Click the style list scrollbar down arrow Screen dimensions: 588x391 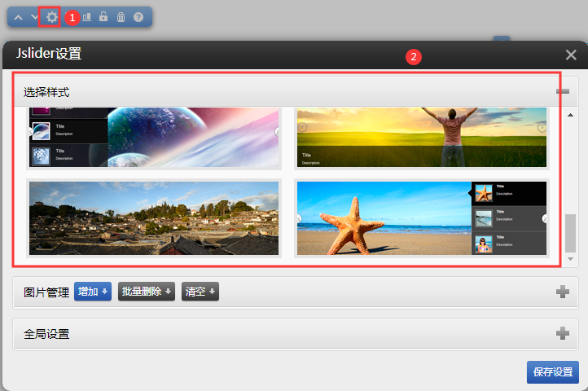click(x=571, y=257)
